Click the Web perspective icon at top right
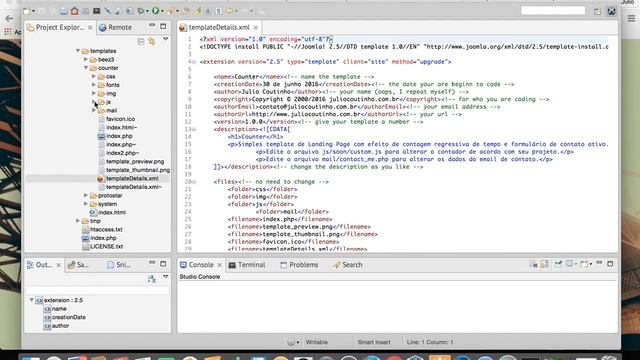Screen dimensions: 640x360 coord(611,11)
